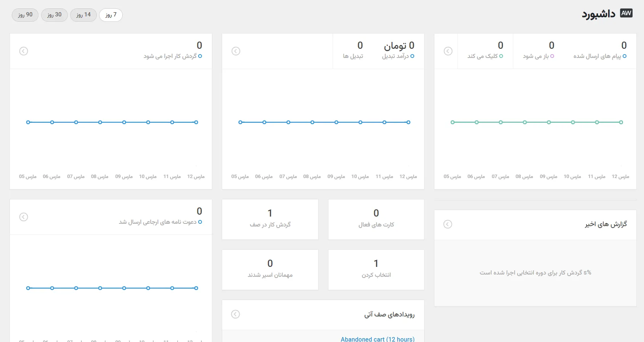Viewport: 644px width, 342px height.
Task: Open the arrow icon in the referral invites card
Action: [24, 217]
